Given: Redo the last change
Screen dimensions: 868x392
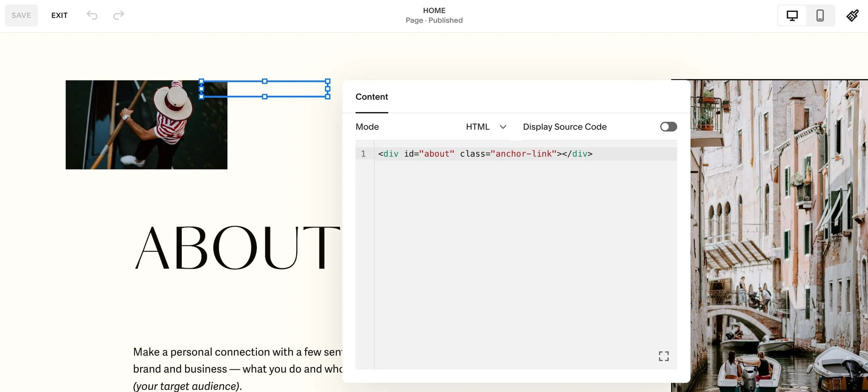Looking at the screenshot, I should point(118,15).
